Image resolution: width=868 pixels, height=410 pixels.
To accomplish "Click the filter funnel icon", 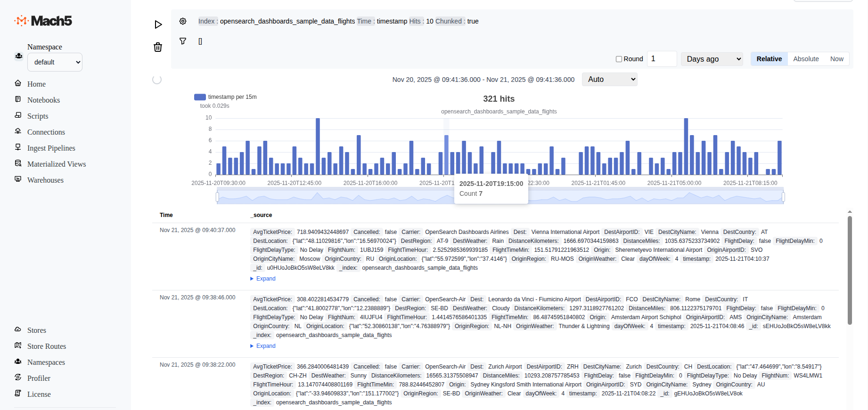I will pyautogui.click(x=183, y=41).
